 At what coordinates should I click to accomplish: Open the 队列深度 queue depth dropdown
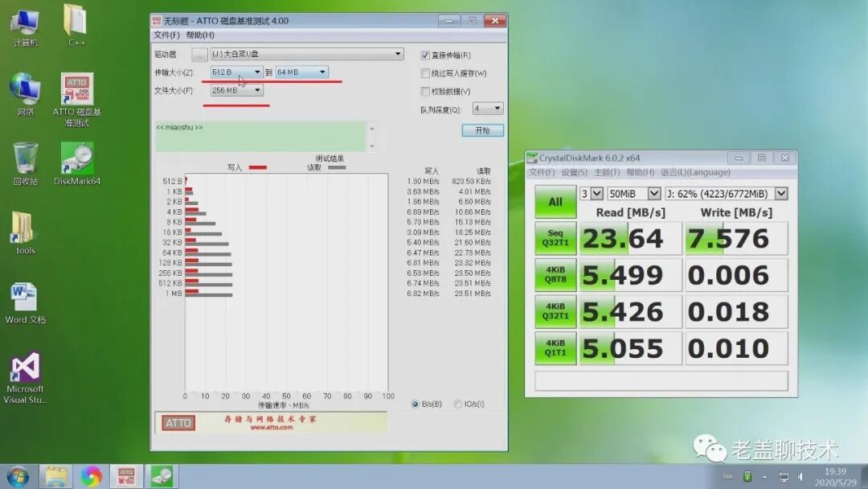(x=487, y=109)
